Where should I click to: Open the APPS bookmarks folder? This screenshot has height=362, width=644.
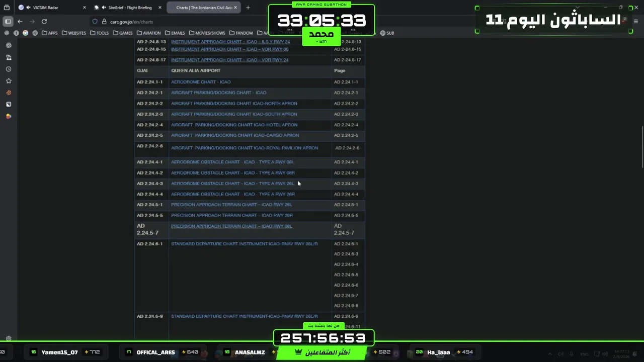pos(50,33)
